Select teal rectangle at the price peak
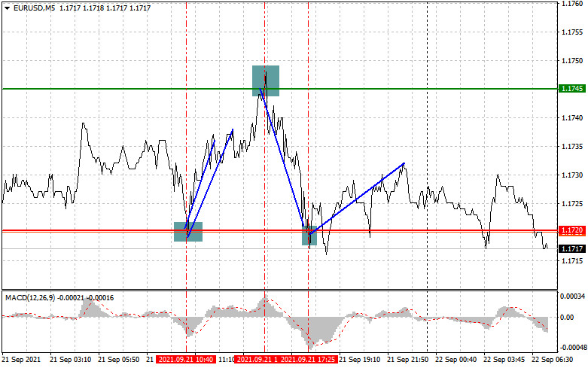Screen dimensions: 588x368 point(266,81)
